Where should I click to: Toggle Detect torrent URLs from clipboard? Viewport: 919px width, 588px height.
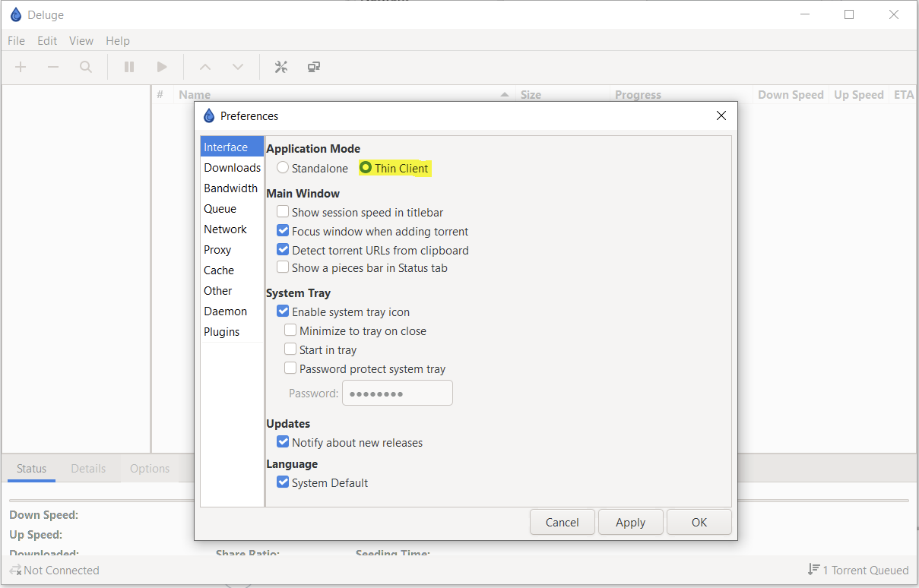click(x=283, y=250)
